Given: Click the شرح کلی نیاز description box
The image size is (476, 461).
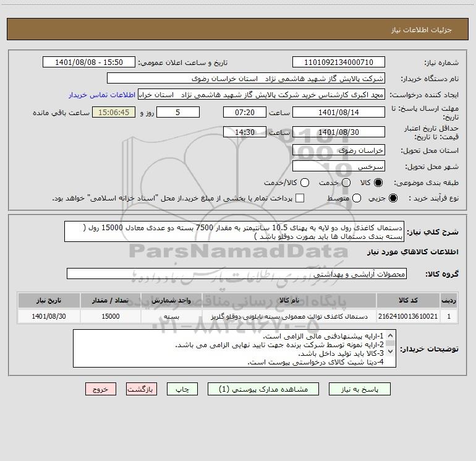Looking at the screenshot, I should [x=234, y=231].
